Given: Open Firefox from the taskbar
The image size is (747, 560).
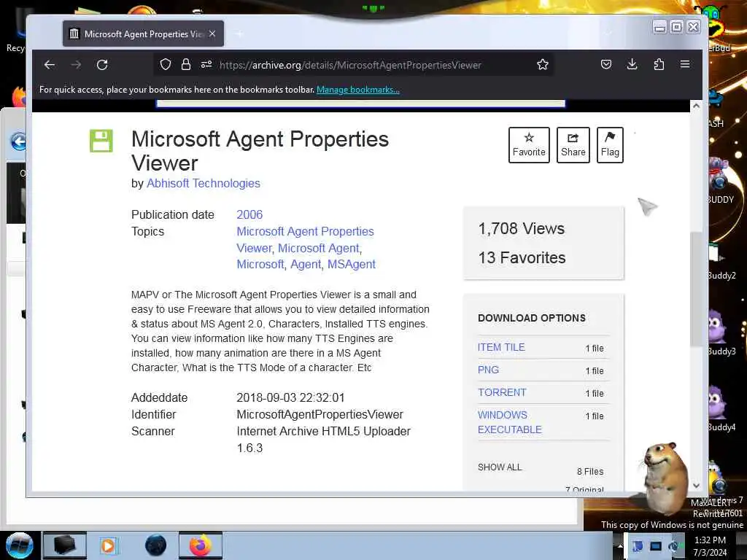Looking at the screenshot, I should pyautogui.click(x=201, y=545).
